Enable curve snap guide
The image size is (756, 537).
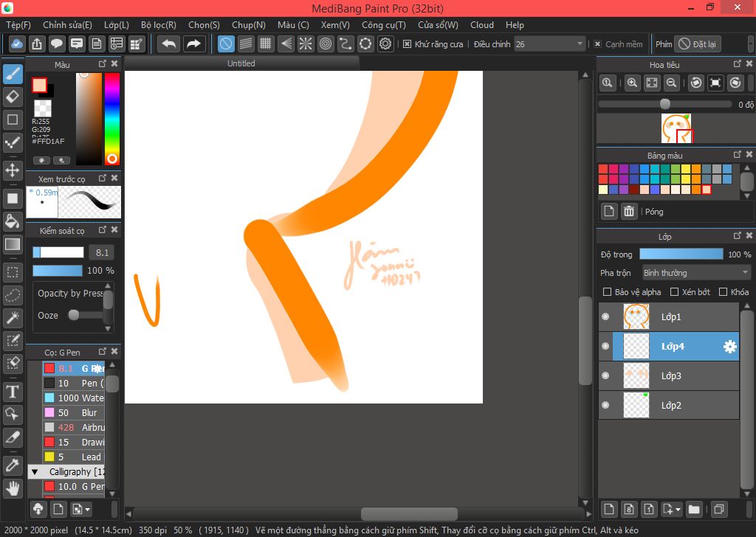pos(346,44)
